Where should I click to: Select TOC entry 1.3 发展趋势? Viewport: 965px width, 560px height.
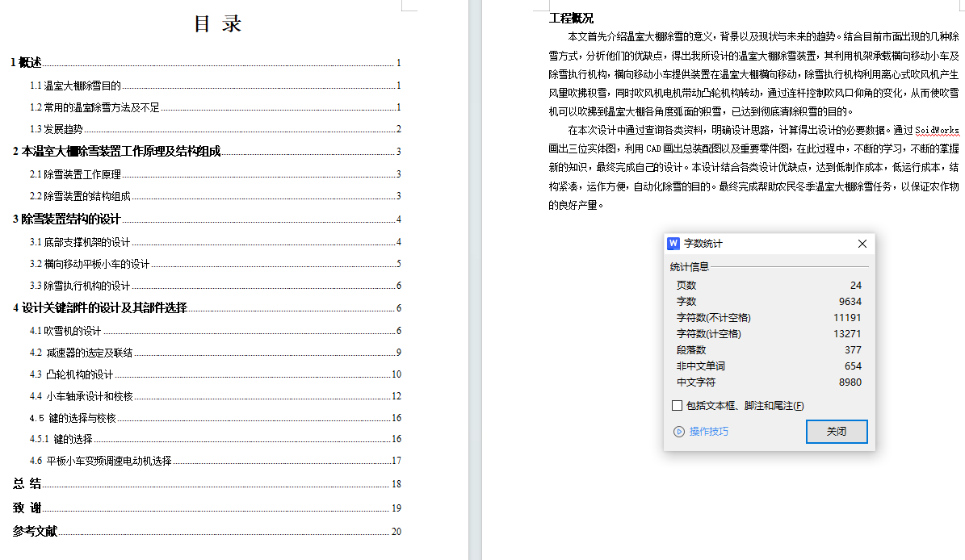point(57,129)
